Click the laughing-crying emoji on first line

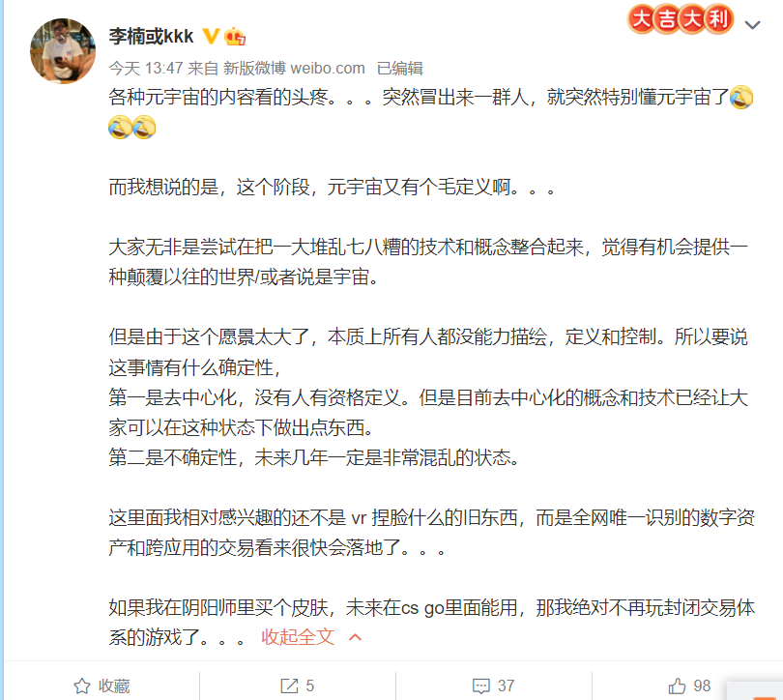741,97
